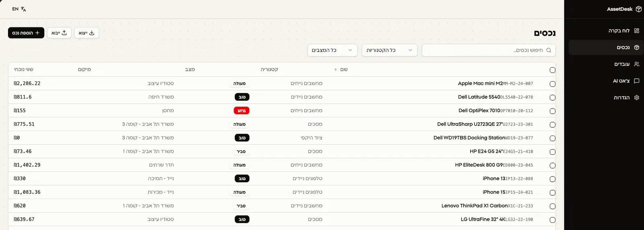The height and width of the screenshot is (230, 644).
Task: Click ייבוא import button
Action: coord(59,33)
